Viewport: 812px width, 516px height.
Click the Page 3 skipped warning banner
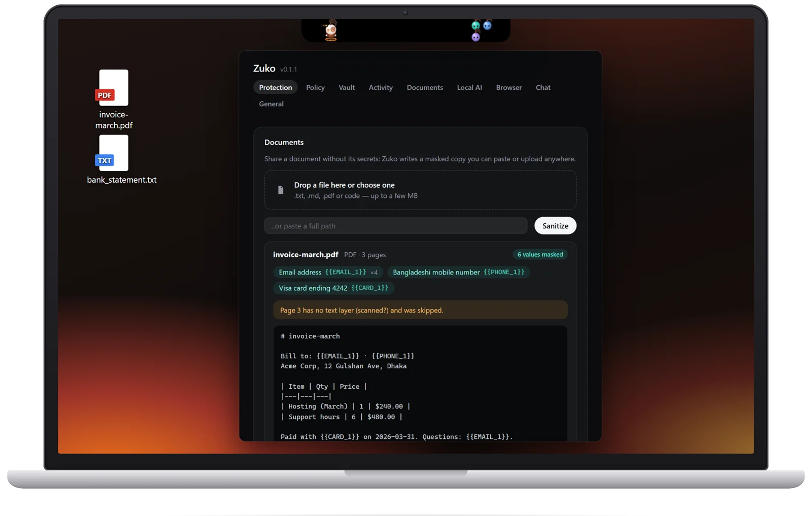pyautogui.click(x=420, y=310)
